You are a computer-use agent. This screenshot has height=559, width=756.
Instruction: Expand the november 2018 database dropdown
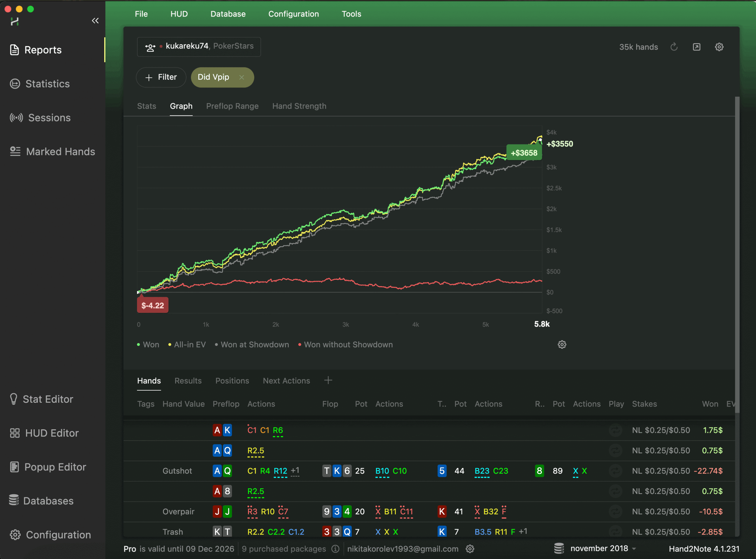click(634, 549)
